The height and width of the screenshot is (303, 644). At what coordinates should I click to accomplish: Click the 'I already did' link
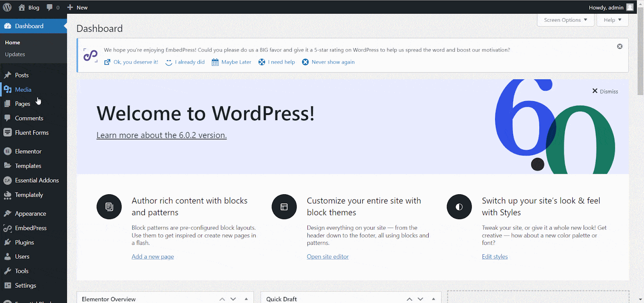click(190, 62)
